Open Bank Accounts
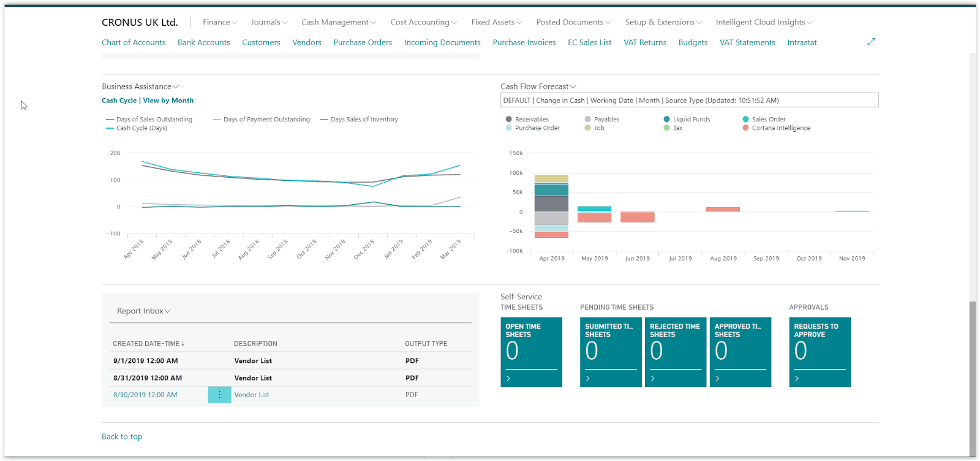The image size is (980, 461). pyautogui.click(x=204, y=42)
